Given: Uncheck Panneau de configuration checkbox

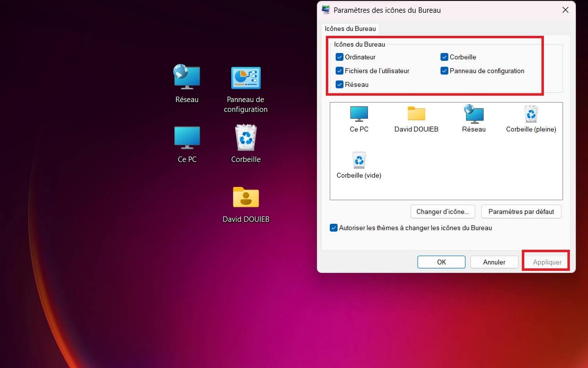Looking at the screenshot, I should [444, 71].
